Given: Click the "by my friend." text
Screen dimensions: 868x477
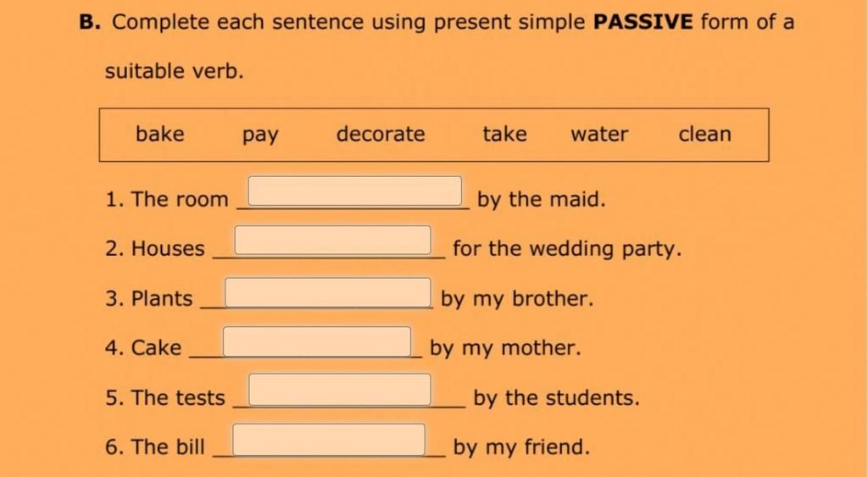Looking at the screenshot, I should click(x=521, y=447).
